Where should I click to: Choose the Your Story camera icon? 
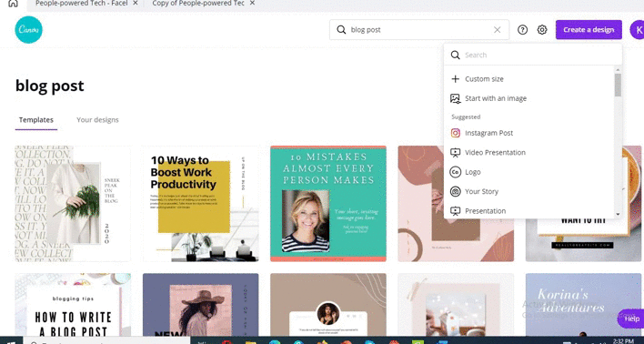pos(455,191)
